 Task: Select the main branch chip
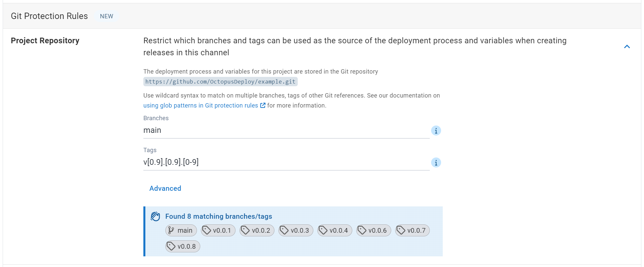click(181, 230)
